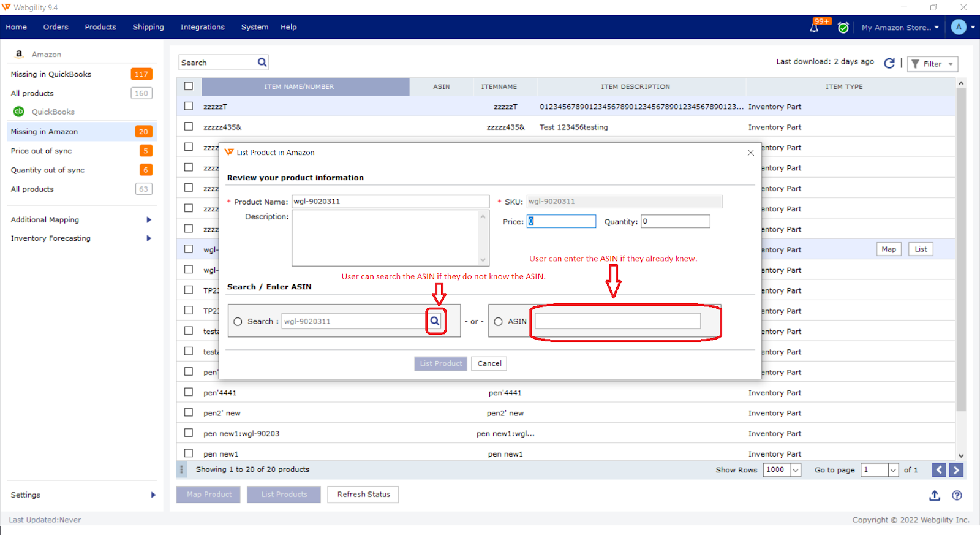Open the System menu

tap(255, 27)
